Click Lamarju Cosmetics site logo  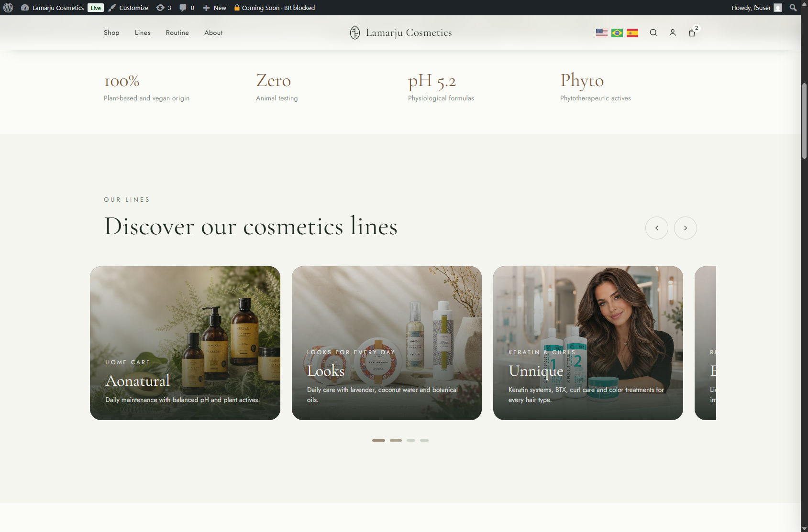(401, 33)
